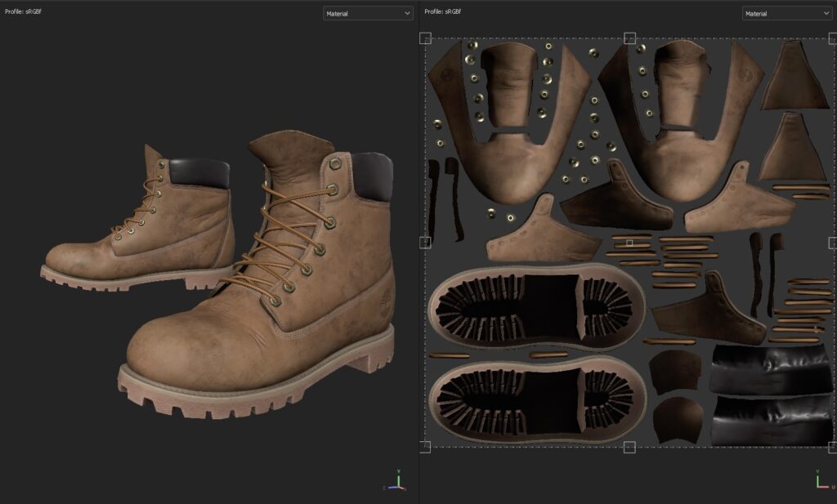This screenshot has height=504, width=837.
Task: Open the Material dropdown in the 2D UV viewport
Action: (786, 13)
